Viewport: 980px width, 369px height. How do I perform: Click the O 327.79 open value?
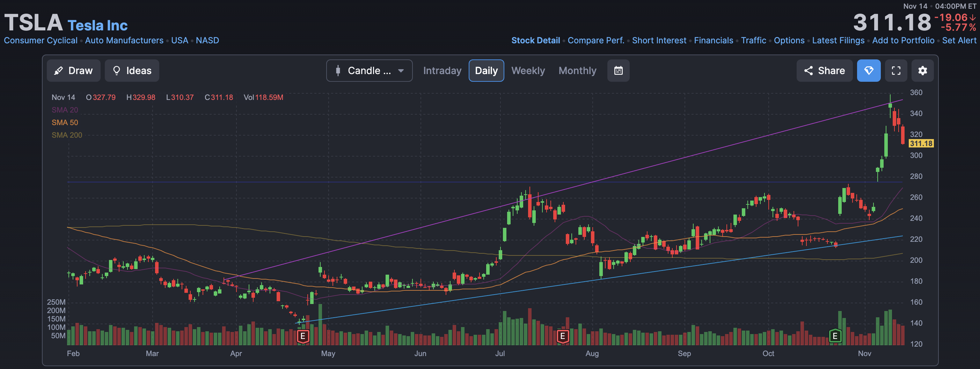point(101,97)
